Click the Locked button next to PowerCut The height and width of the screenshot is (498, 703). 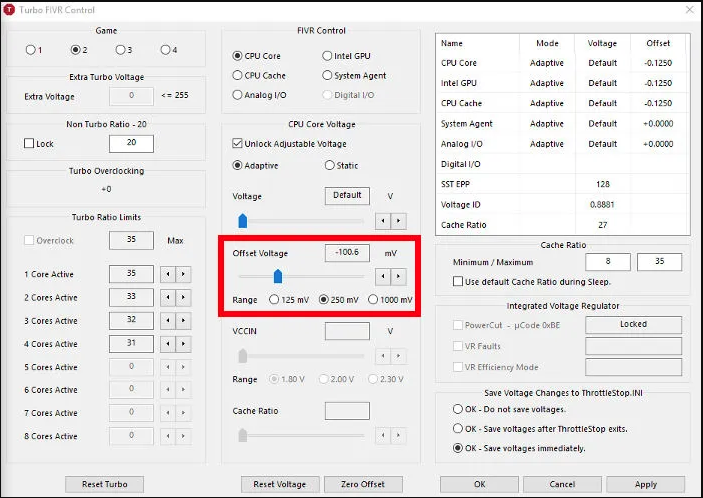634,325
